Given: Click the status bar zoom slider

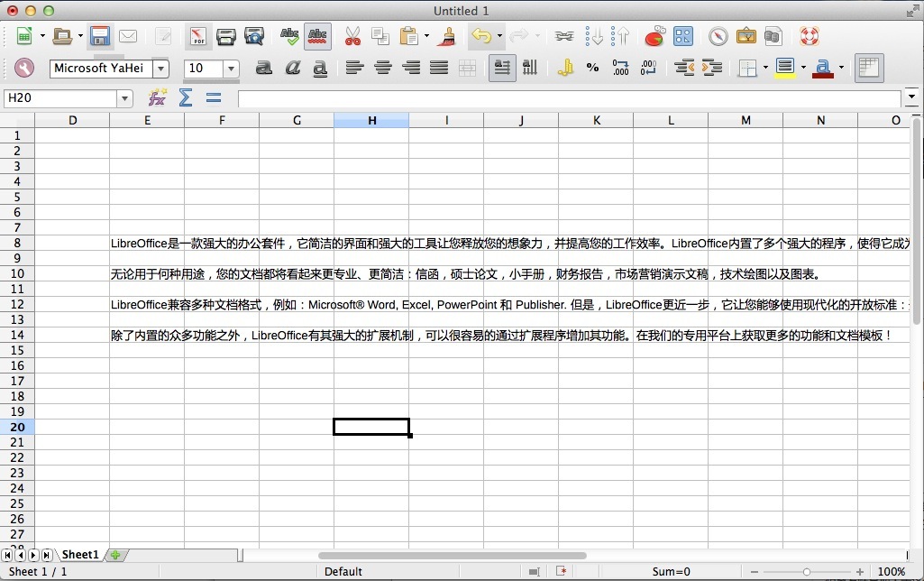Looking at the screenshot, I should (807, 572).
